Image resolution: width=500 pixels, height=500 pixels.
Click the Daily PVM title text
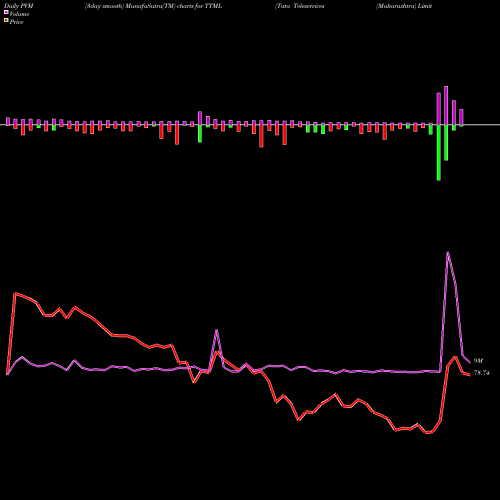pos(19,6)
